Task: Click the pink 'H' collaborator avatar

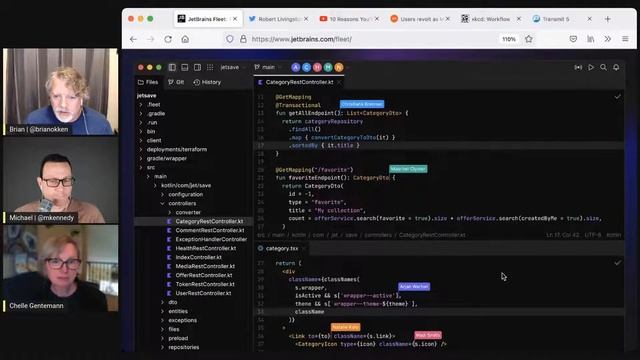Action: pyautogui.click(x=317, y=67)
